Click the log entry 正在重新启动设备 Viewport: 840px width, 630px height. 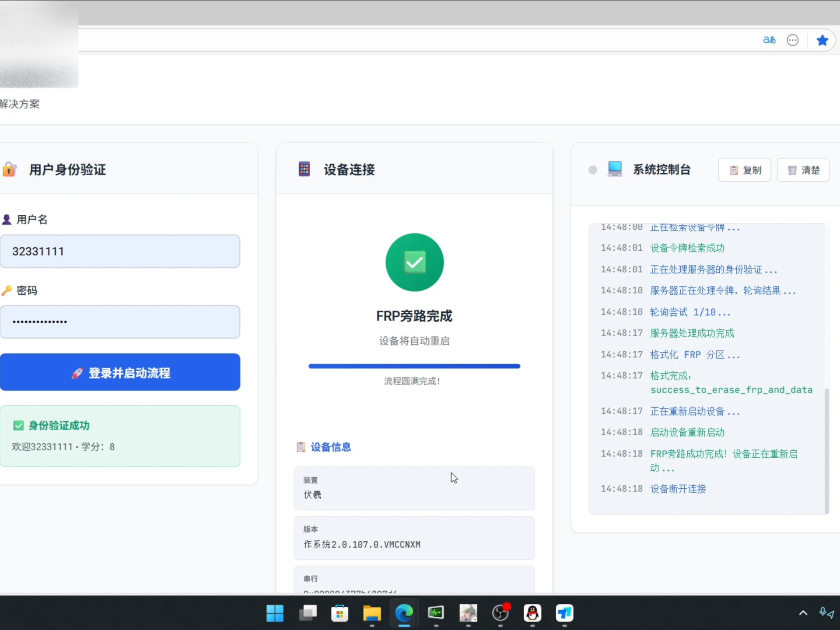point(695,411)
